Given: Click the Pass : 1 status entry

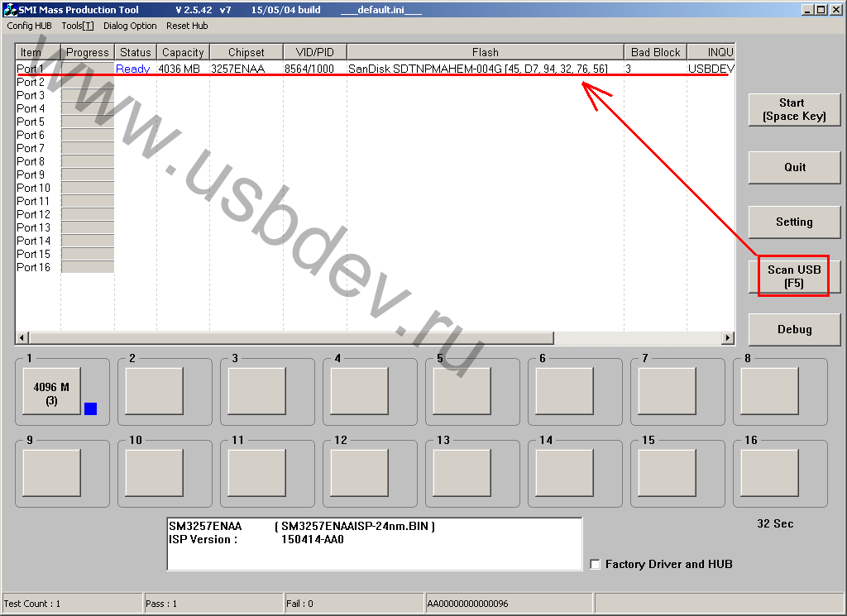Looking at the screenshot, I should [x=213, y=604].
